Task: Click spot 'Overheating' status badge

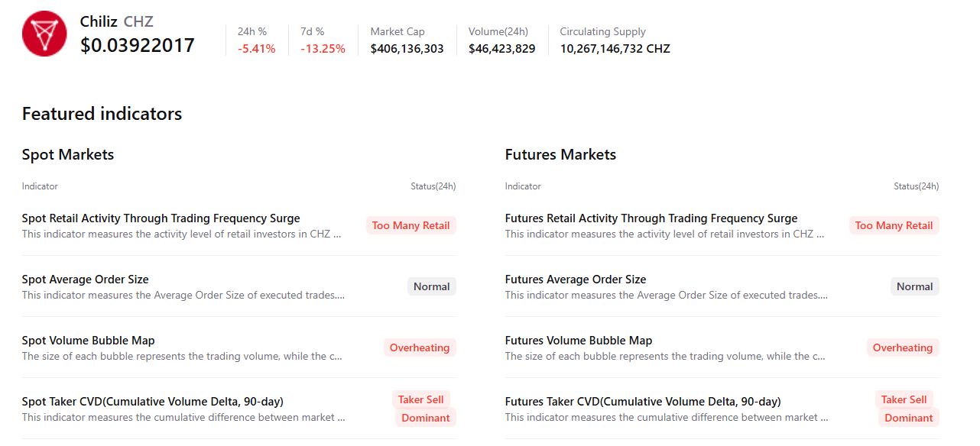Action: click(x=420, y=347)
